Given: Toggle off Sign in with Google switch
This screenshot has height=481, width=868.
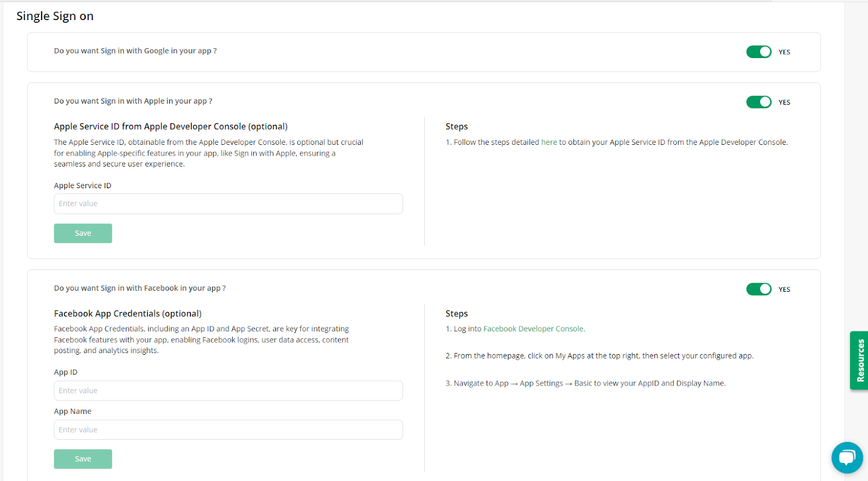Looking at the screenshot, I should pyautogui.click(x=758, y=52).
